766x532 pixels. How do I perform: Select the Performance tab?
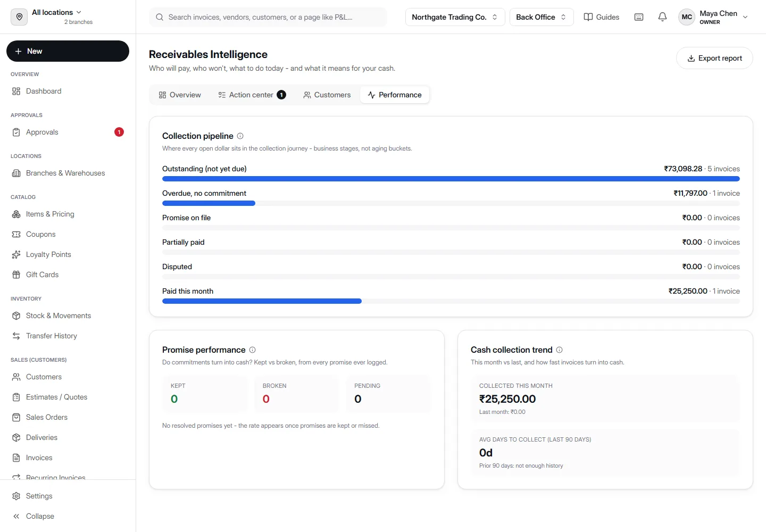(x=395, y=95)
